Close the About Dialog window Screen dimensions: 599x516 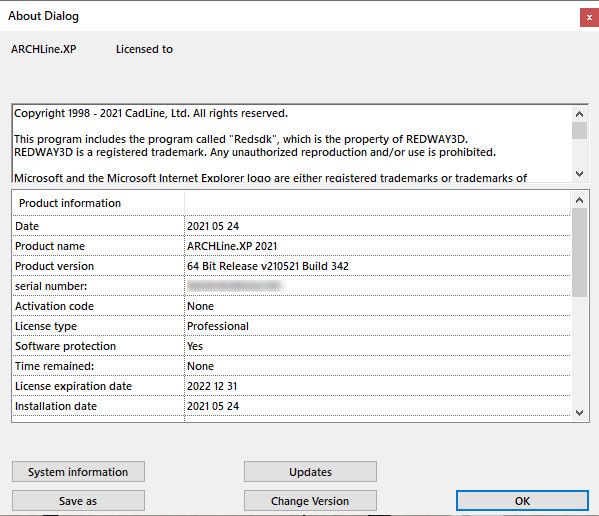(x=589, y=18)
